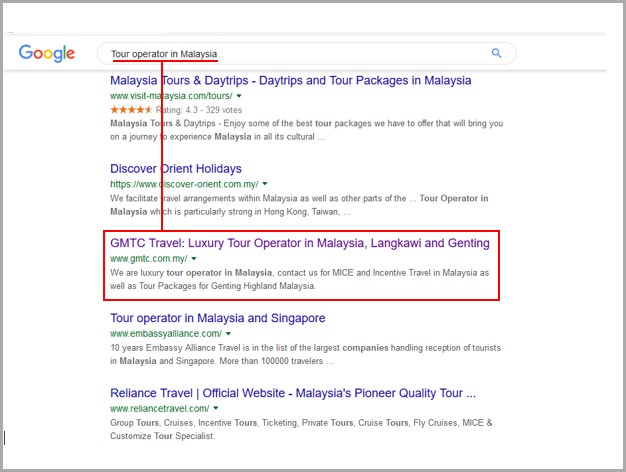Click the www.reliancetravel.com/ URL text
626x472 pixels.
pyautogui.click(x=160, y=409)
